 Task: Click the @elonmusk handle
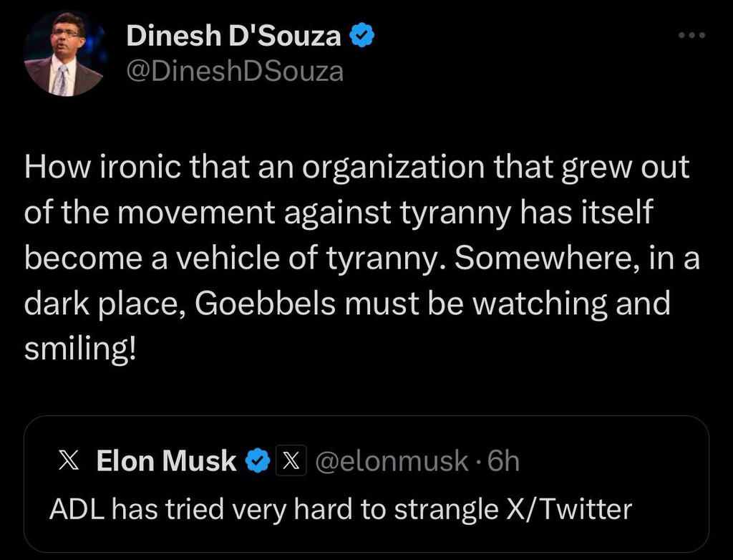[x=392, y=461]
